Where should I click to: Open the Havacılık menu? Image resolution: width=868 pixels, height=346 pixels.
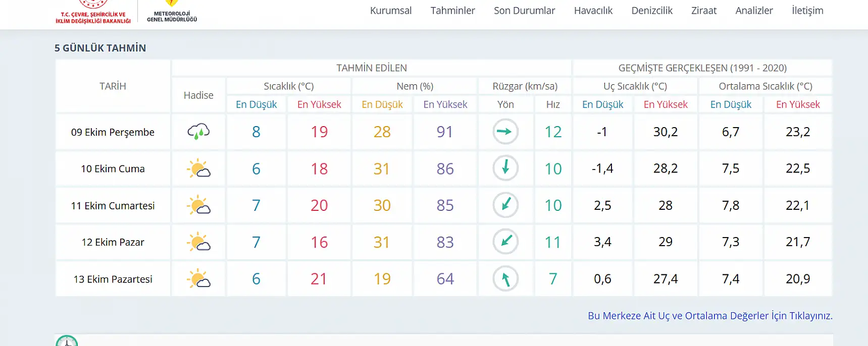pos(593,11)
